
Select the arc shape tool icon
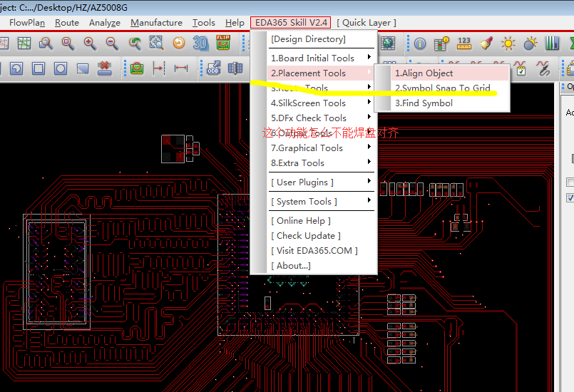click(16, 68)
